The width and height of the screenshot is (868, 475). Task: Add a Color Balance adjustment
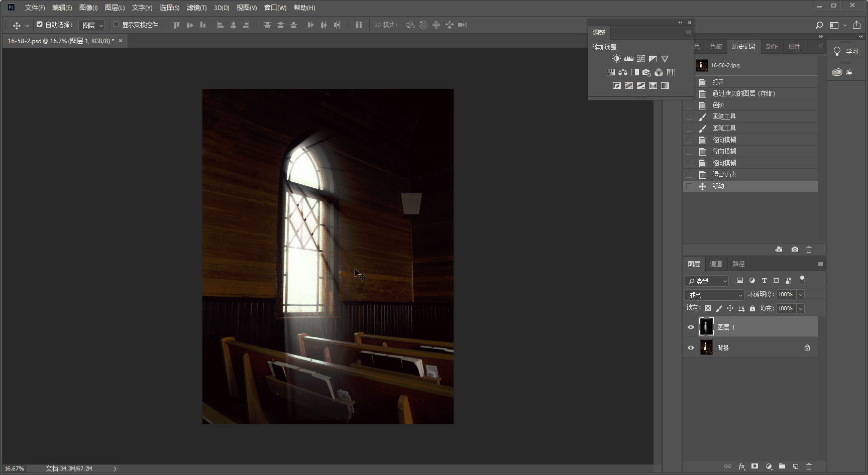point(623,72)
